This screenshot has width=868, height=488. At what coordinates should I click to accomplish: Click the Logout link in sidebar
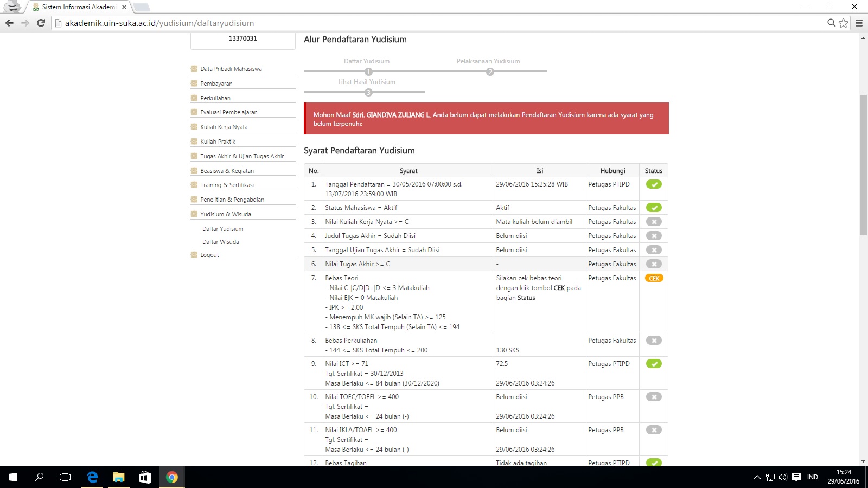point(209,255)
